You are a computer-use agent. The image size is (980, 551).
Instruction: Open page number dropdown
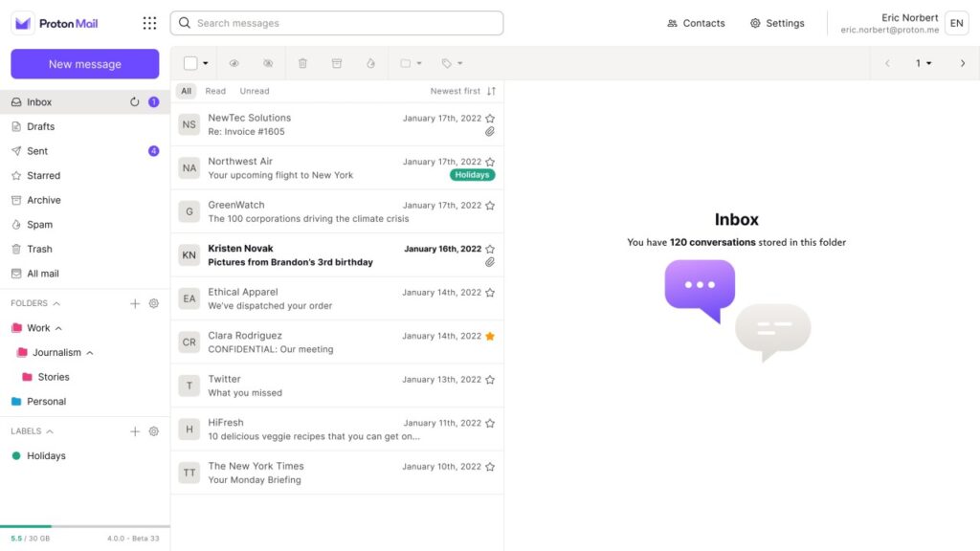(x=924, y=63)
